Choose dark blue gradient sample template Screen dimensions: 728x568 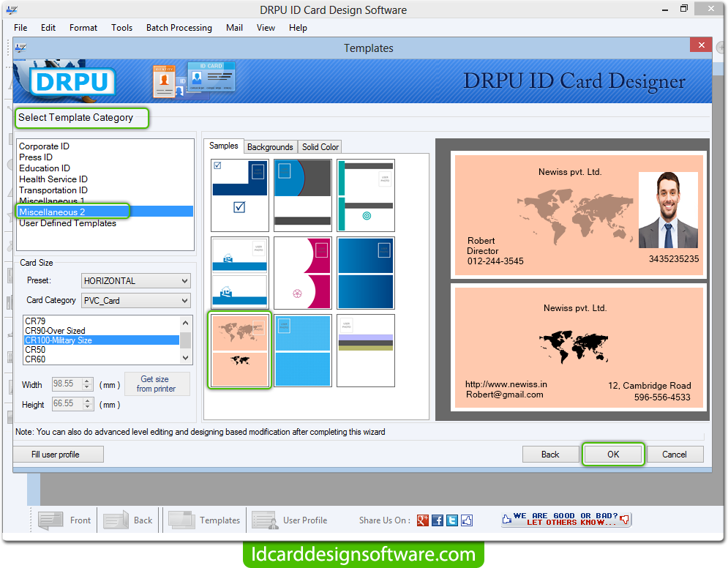[366, 272]
